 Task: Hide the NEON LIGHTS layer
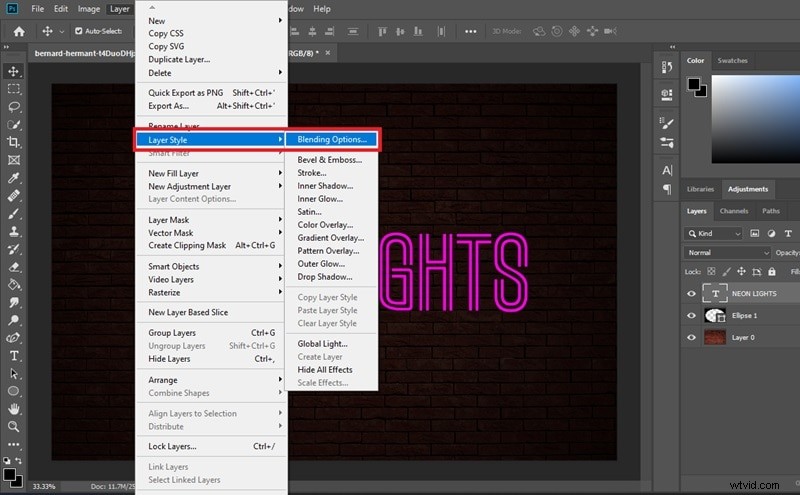tap(691, 293)
